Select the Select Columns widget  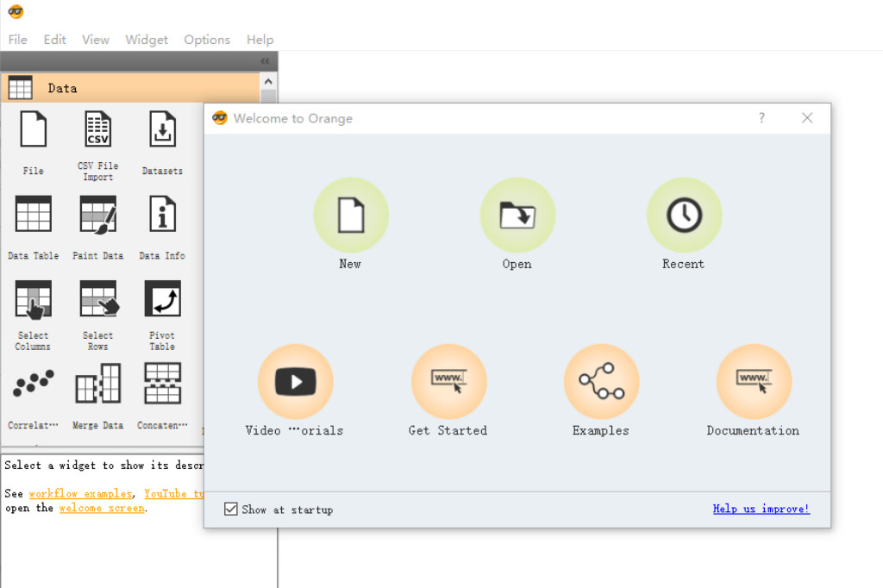click(34, 299)
